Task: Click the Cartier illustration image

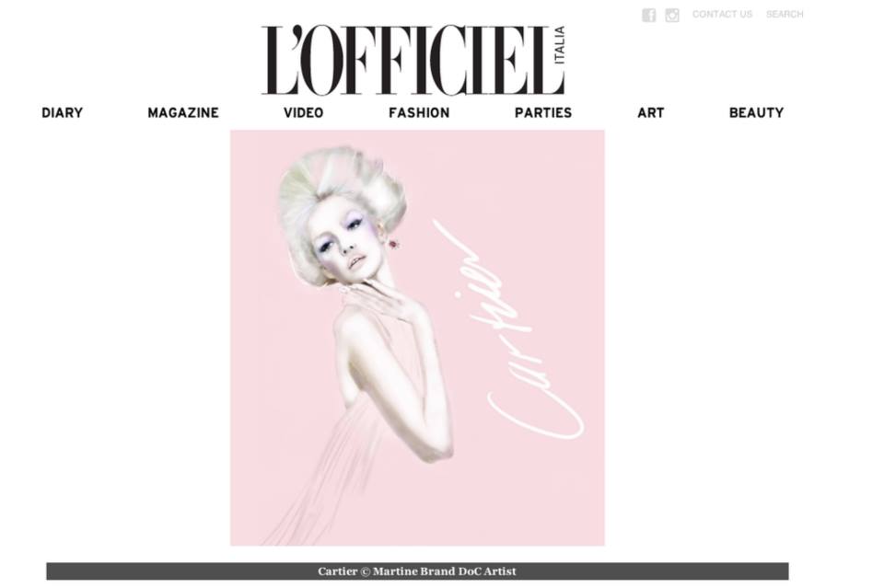Action: pos(417,338)
